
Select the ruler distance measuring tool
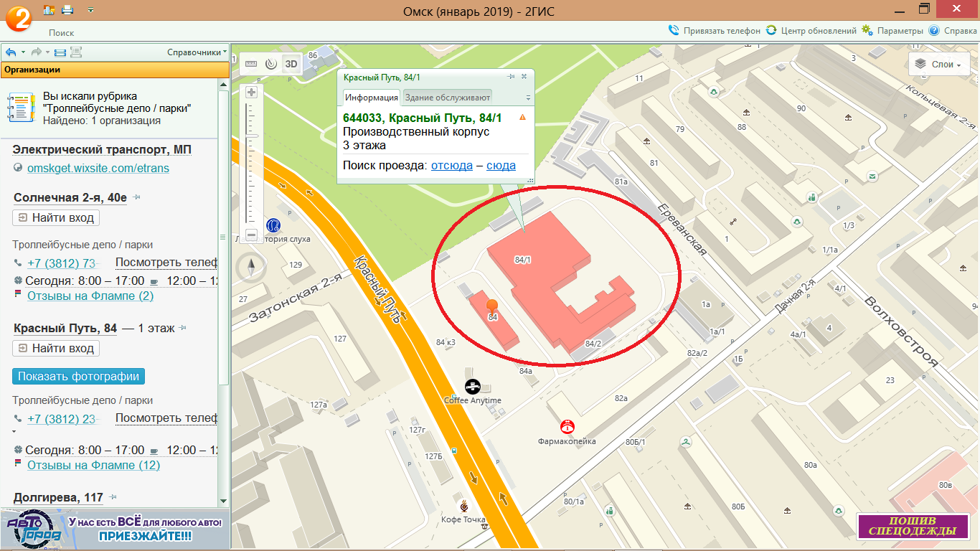click(250, 63)
